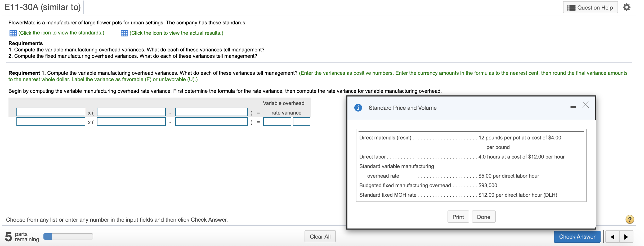
Task: Close the Standard Price and Volume dialog
Action: (x=585, y=105)
